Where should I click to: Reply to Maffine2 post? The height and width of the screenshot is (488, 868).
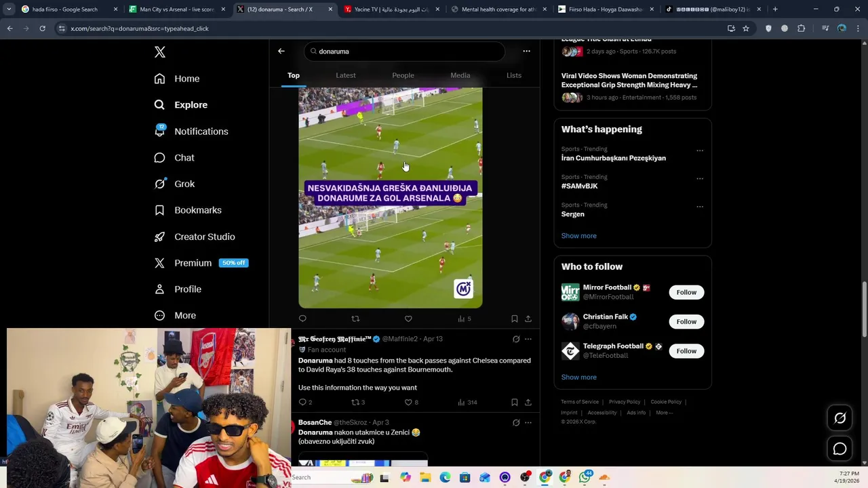click(x=305, y=403)
